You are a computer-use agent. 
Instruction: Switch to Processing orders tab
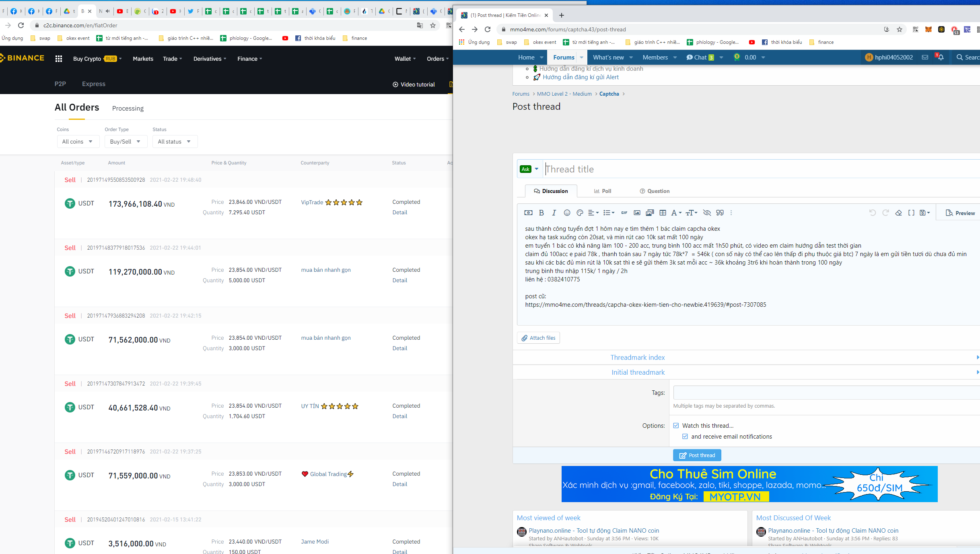click(128, 108)
